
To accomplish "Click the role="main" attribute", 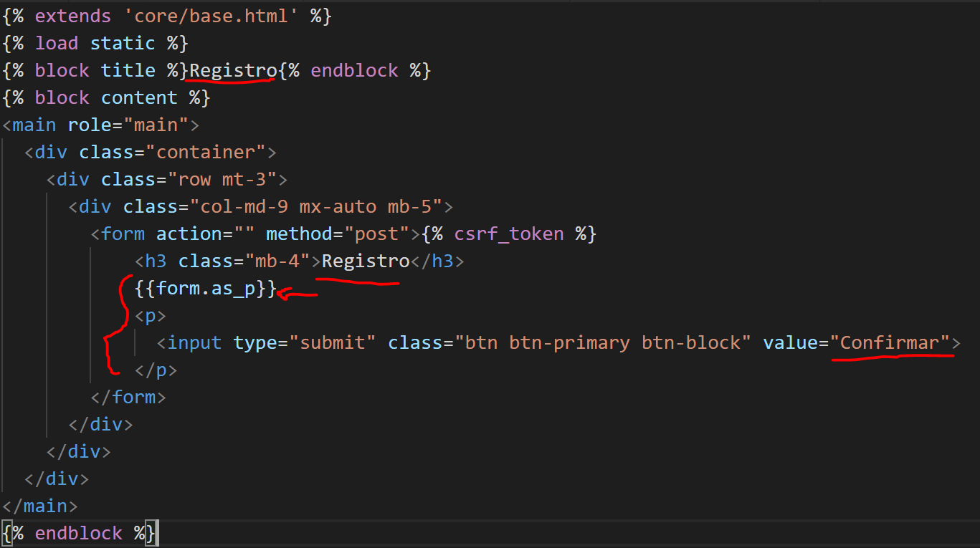I will [x=128, y=125].
